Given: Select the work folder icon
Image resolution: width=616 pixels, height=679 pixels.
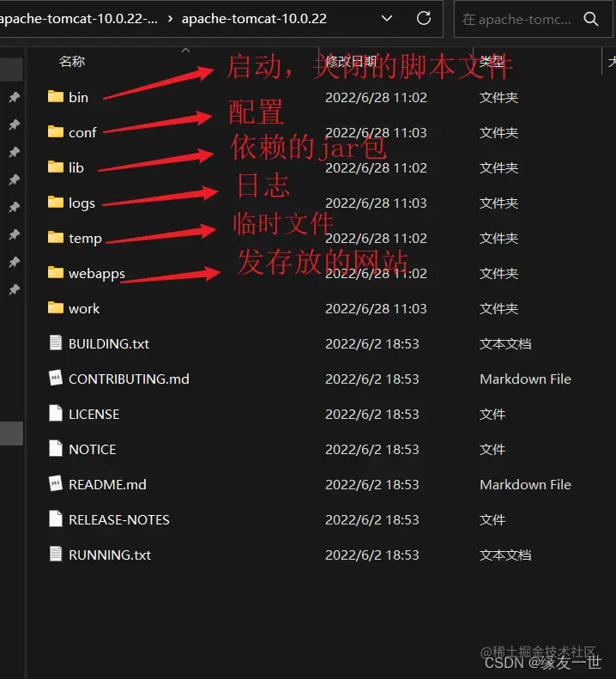Looking at the screenshot, I should point(56,307).
